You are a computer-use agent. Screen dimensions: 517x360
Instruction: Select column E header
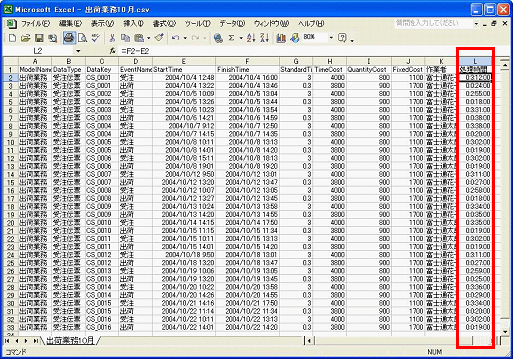pos(184,61)
